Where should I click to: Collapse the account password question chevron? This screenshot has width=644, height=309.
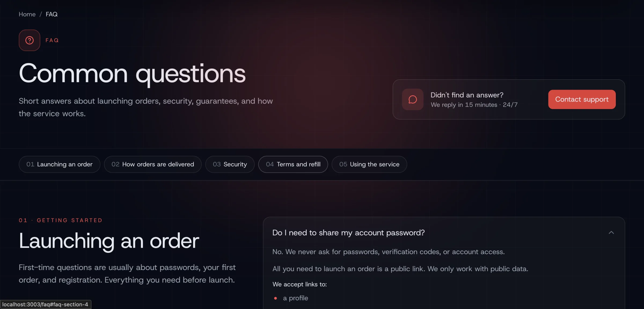[x=611, y=233]
